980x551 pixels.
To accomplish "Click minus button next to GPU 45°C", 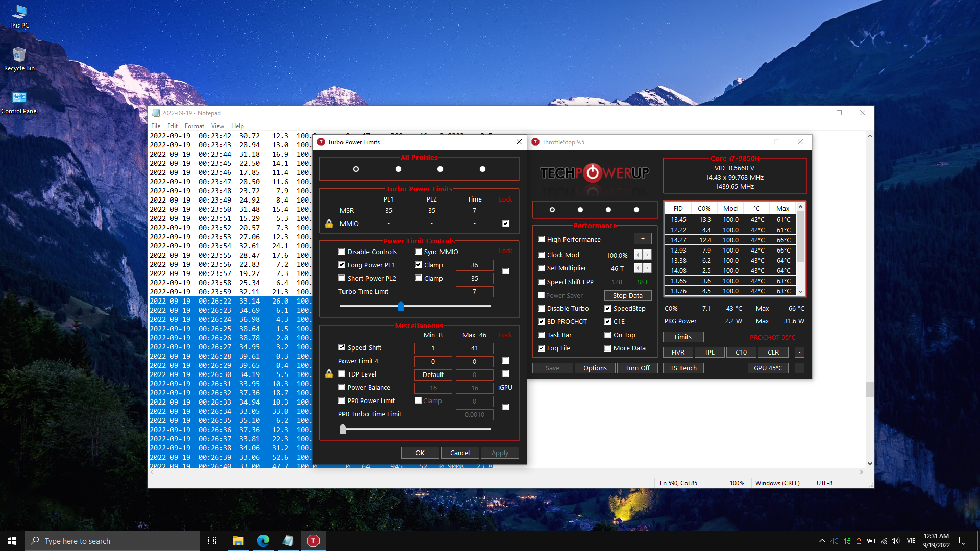I will [800, 368].
